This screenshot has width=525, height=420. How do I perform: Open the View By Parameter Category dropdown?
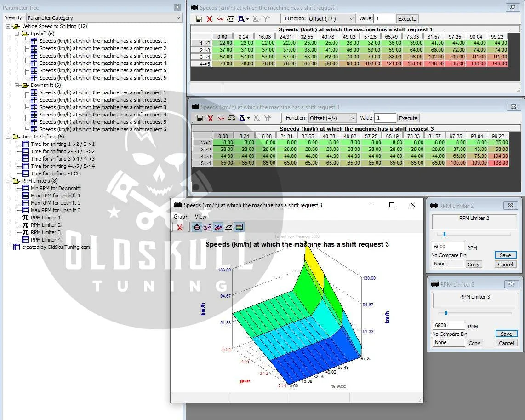(104, 18)
